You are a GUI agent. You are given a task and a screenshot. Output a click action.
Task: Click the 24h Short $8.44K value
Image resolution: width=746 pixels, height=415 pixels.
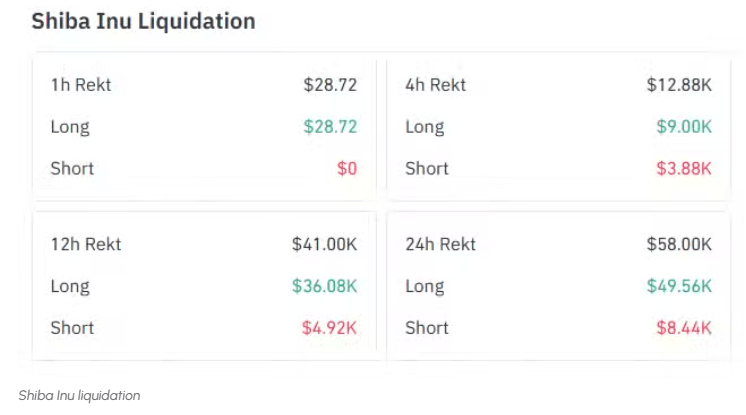[684, 327]
